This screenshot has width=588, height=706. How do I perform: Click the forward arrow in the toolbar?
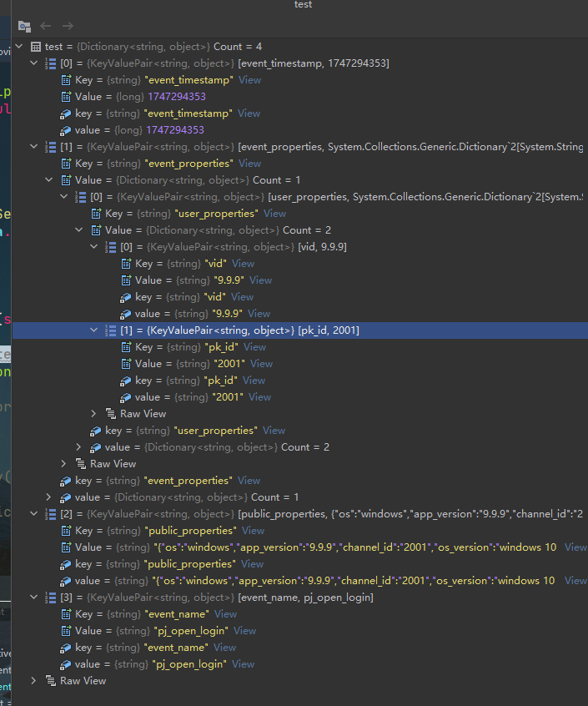pos(68,26)
